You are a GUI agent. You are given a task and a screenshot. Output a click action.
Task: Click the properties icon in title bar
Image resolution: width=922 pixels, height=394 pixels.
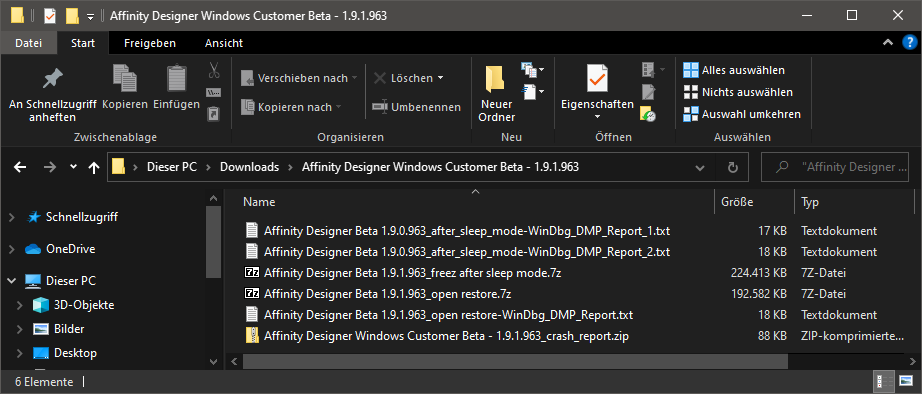[49, 16]
